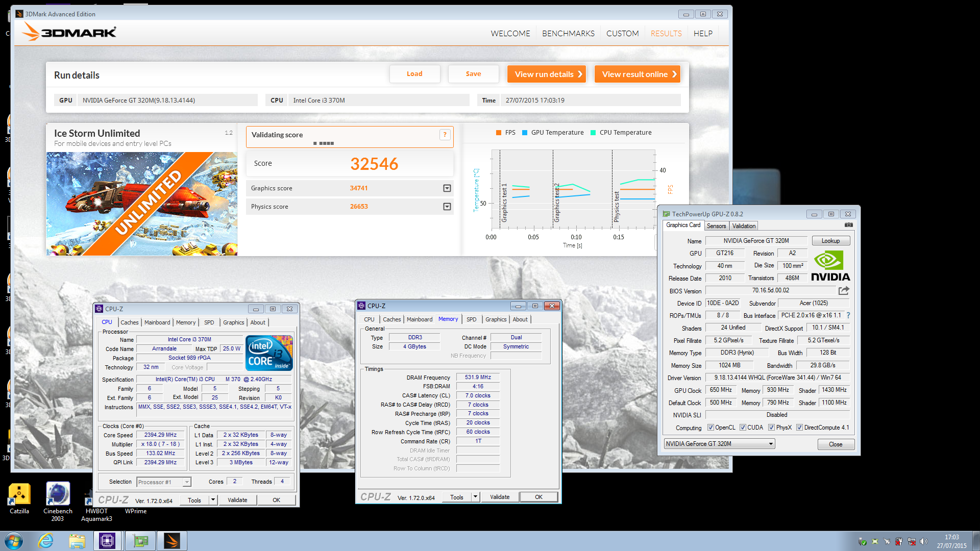This screenshot has height=551, width=980.
Task: Click the airplane tray icon
Action: 887,541
